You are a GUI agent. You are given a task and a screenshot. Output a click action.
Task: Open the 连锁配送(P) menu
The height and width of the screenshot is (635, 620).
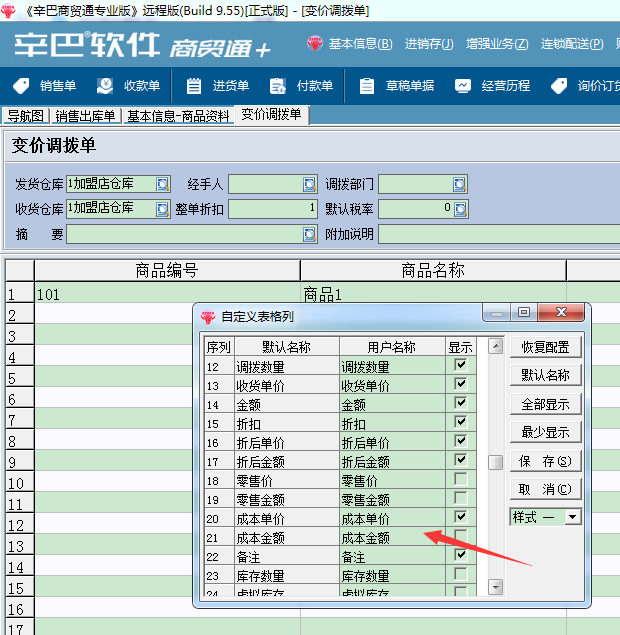[572, 44]
